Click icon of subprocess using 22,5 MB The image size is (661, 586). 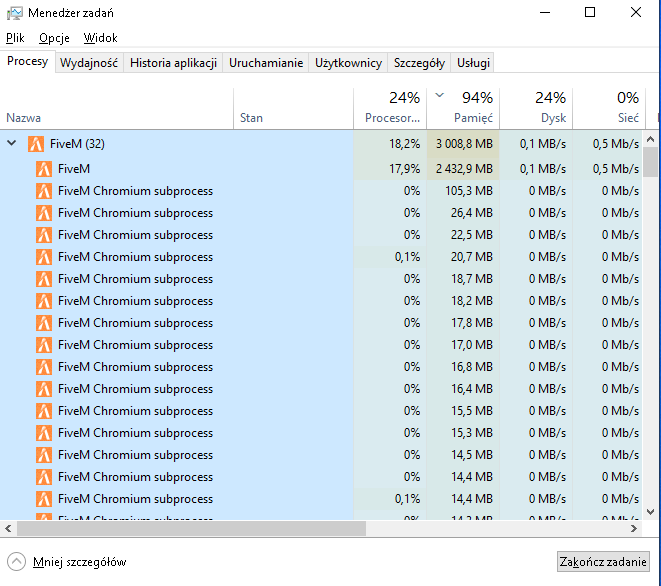pyautogui.click(x=44, y=235)
